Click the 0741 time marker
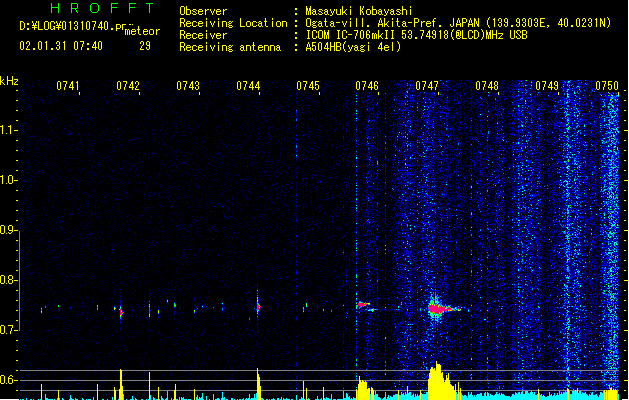This screenshot has height=400, width=629. tap(67, 86)
